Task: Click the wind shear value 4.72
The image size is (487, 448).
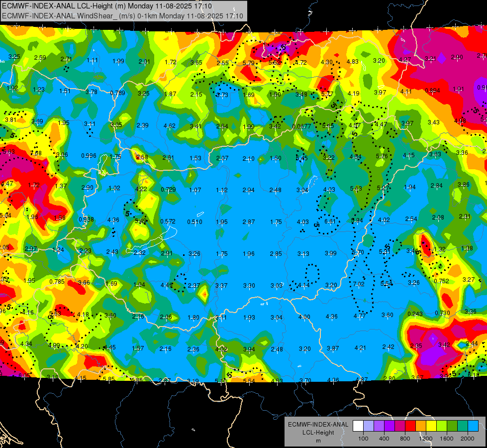Action: pos(301,63)
